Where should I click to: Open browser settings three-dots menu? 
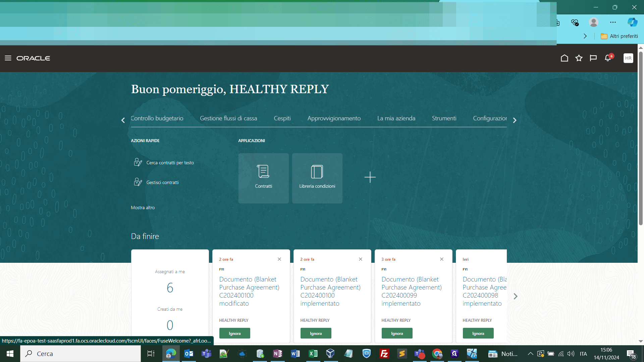(x=613, y=22)
